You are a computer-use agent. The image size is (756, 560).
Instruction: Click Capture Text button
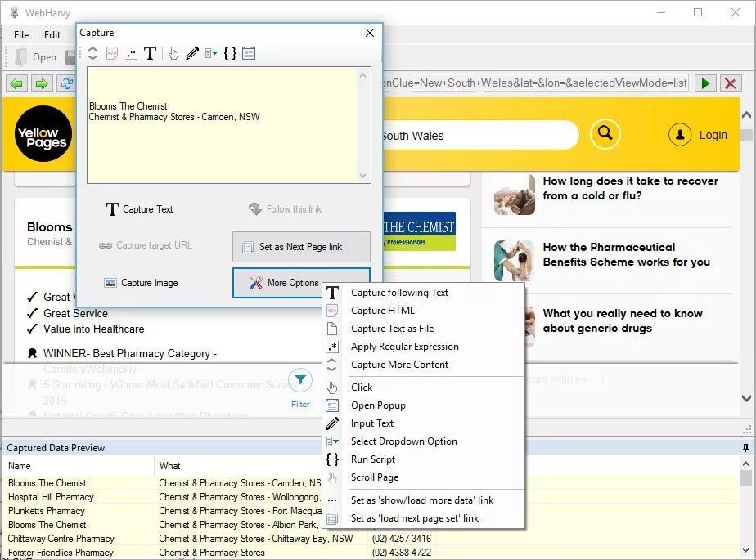139,209
